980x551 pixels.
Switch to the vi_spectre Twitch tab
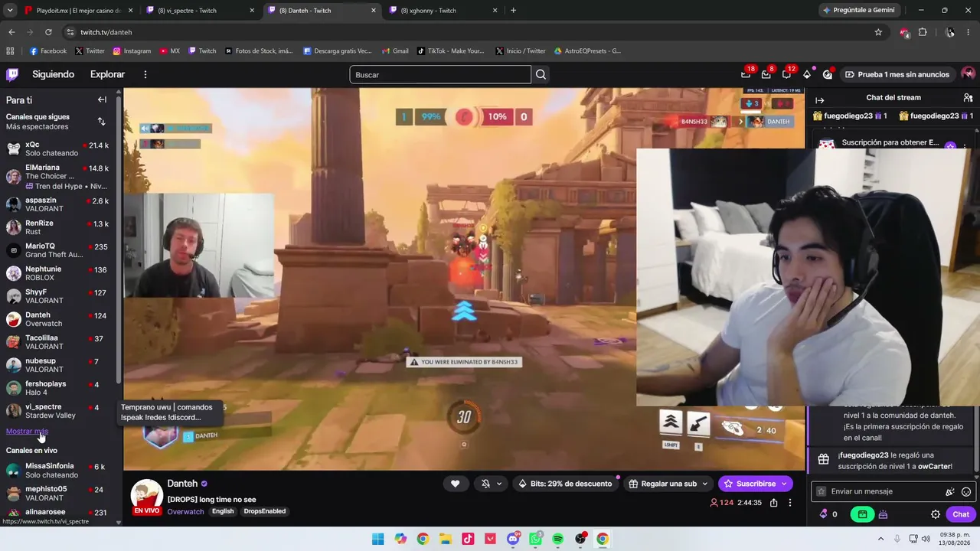pos(200,11)
